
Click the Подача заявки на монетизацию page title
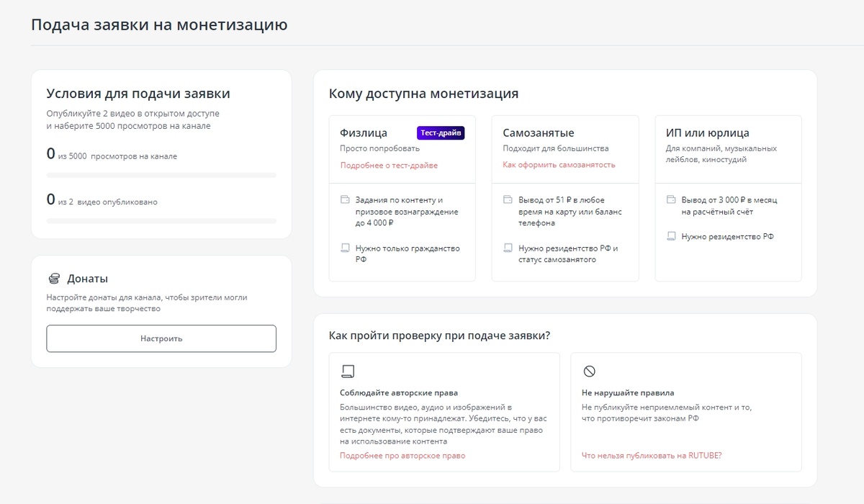click(159, 25)
